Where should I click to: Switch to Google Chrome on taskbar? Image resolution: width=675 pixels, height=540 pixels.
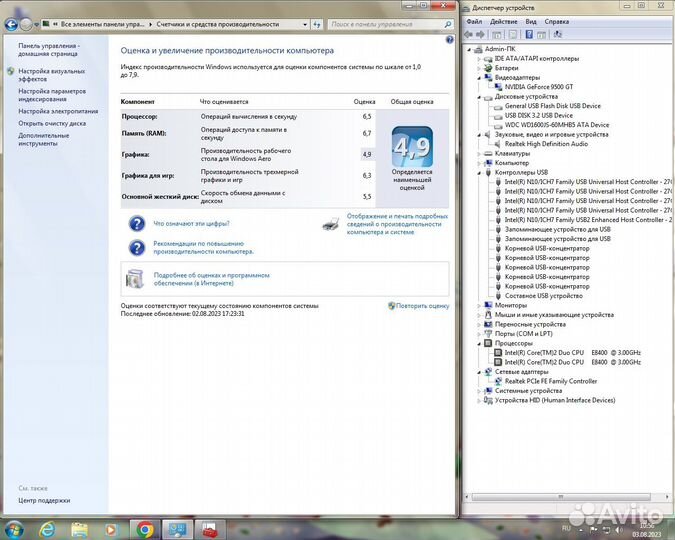click(x=145, y=529)
